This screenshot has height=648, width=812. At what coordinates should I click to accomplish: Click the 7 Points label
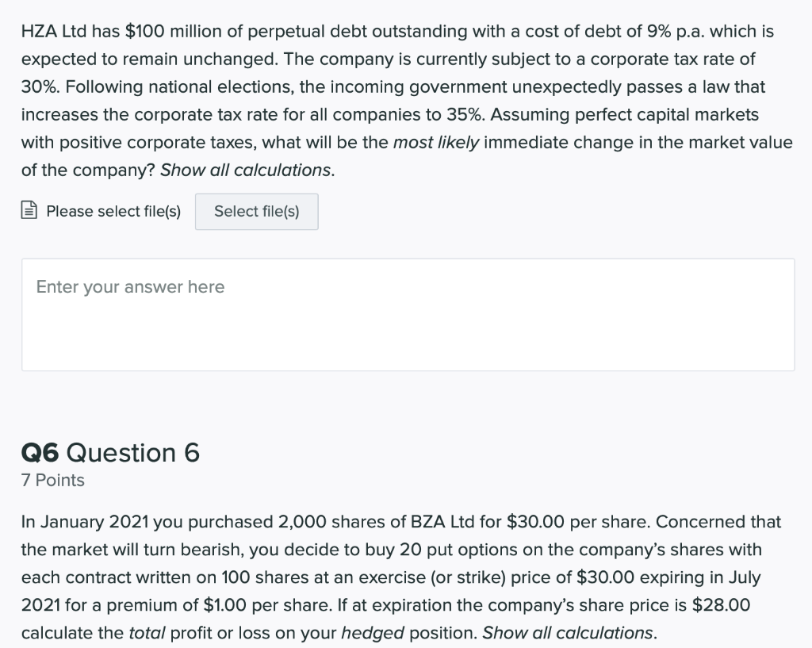point(52,480)
